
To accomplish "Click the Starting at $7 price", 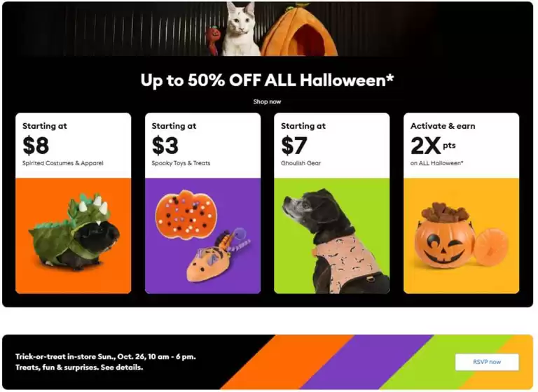I will click(295, 145).
